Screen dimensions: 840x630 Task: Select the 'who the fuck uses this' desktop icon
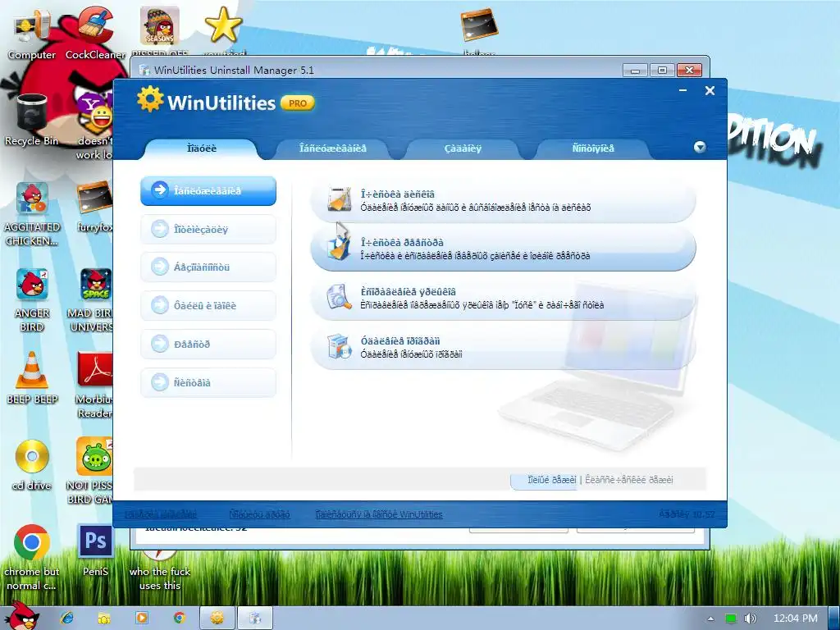click(160, 571)
